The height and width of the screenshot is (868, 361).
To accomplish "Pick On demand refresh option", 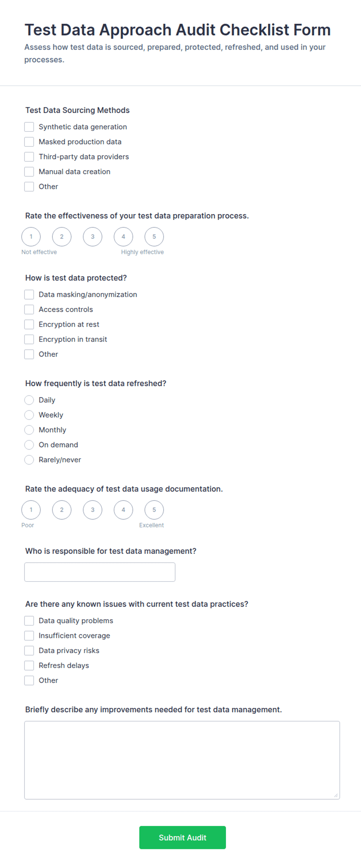I will (29, 445).
